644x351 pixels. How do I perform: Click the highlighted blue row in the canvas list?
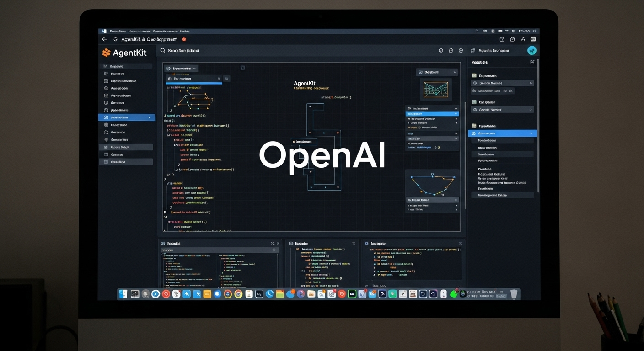tap(431, 114)
